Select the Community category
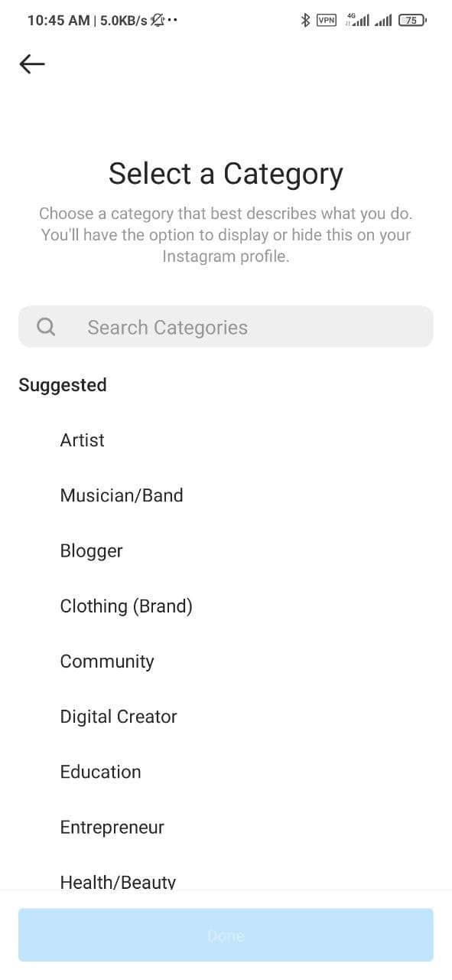The width and height of the screenshot is (452, 980). pyautogui.click(x=107, y=661)
